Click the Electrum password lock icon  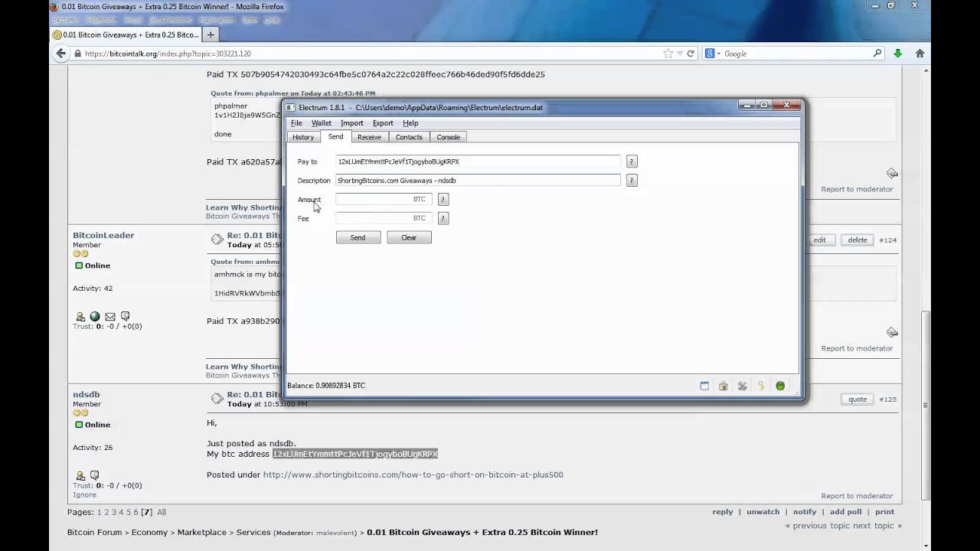coord(723,386)
